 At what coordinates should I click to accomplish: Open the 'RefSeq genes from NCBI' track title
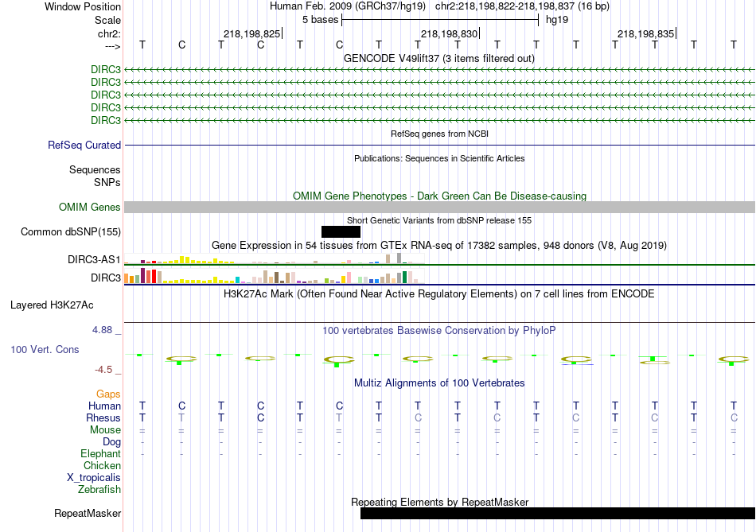point(439,134)
